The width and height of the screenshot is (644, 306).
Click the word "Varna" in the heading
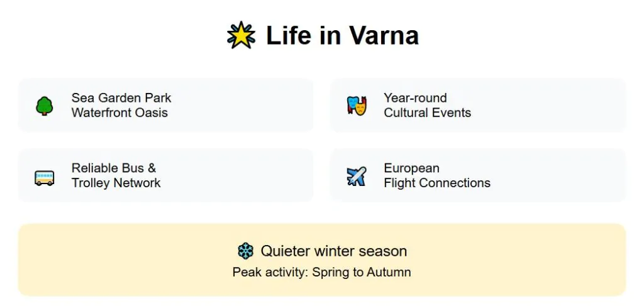point(384,35)
